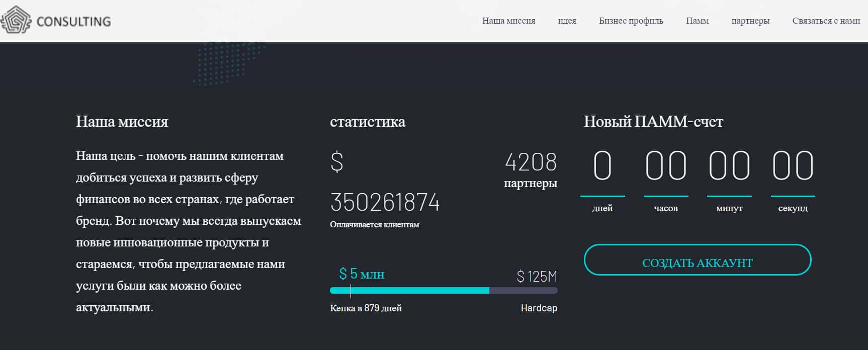Click the funding progress bar
Viewport: 868px width, 350px height.
click(443, 290)
